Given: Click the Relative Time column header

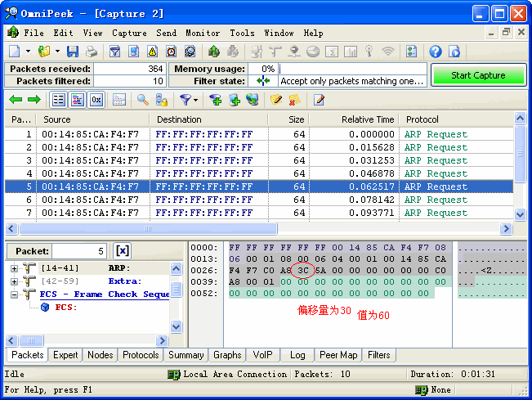Looking at the screenshot, I should [354, 119].
